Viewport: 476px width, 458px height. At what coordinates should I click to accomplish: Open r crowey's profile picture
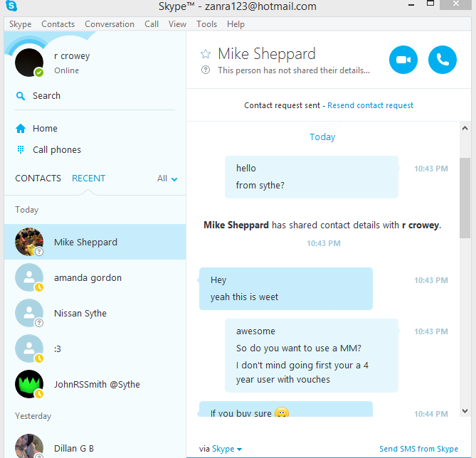click(29, 63)
